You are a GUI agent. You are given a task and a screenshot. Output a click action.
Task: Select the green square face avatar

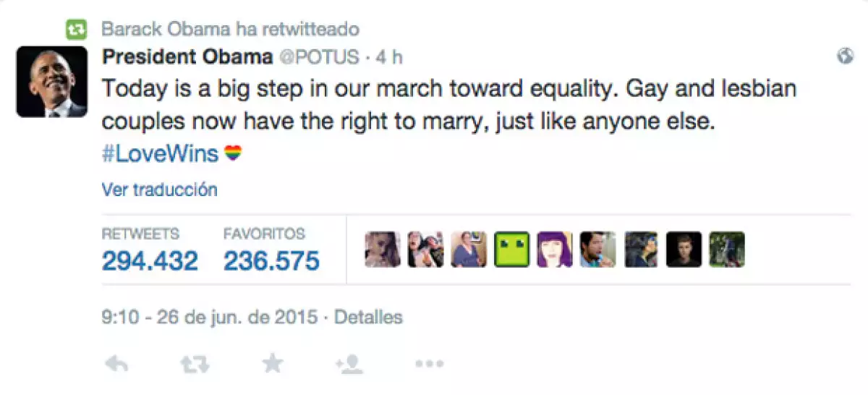pos(512,250)
